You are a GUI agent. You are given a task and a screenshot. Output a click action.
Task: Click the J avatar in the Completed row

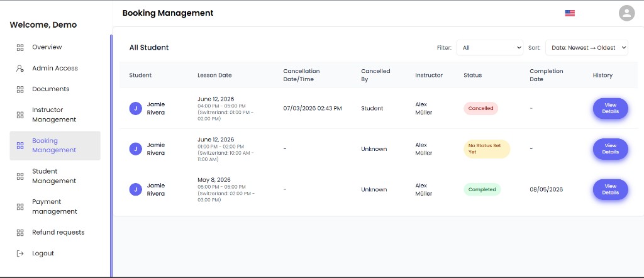point(136,189)
